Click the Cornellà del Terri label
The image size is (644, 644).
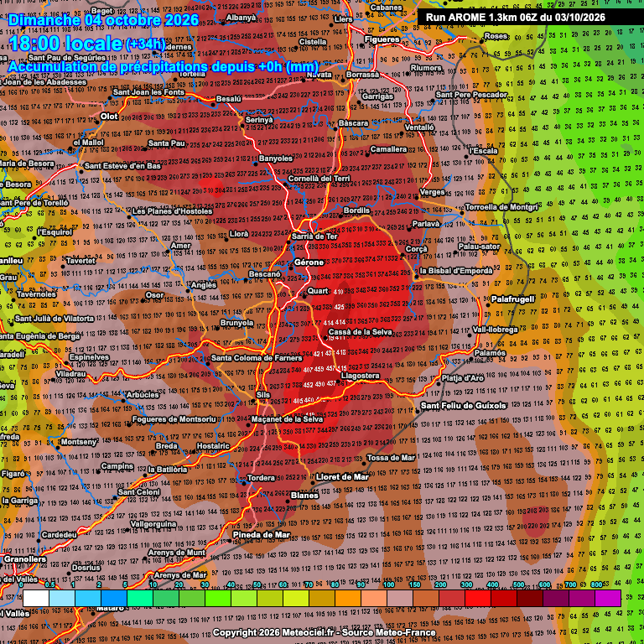click(319, 179)
